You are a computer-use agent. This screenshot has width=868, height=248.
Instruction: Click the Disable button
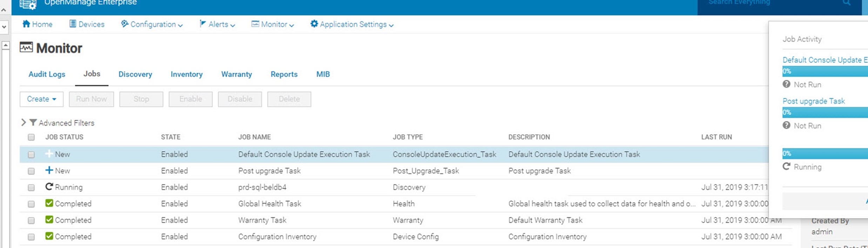click(240, 99)
